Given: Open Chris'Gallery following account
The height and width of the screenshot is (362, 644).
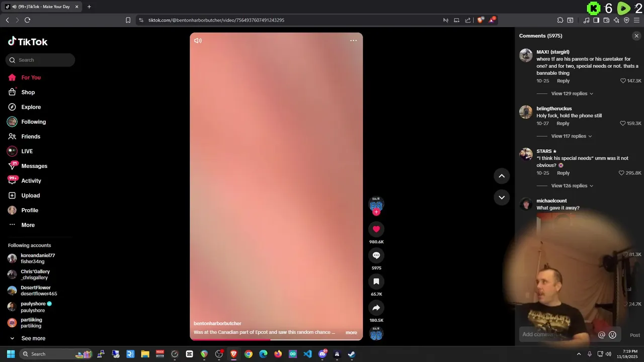Looking at the screenshot, I should pyautogui.click(x=35, y=275).
